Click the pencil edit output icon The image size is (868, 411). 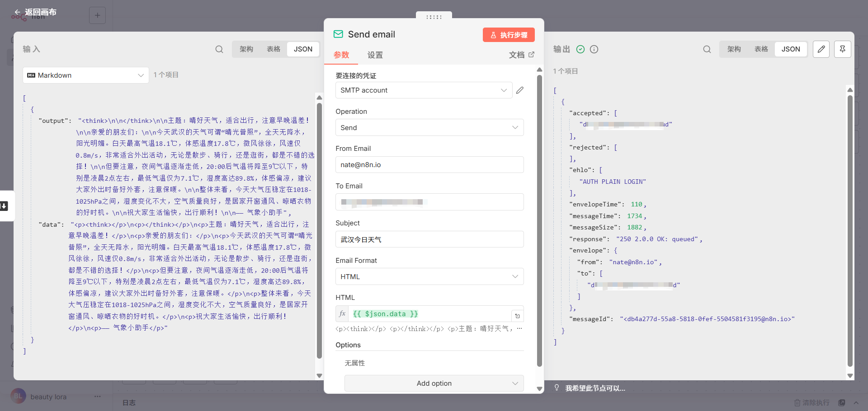(x=821, y=49)
